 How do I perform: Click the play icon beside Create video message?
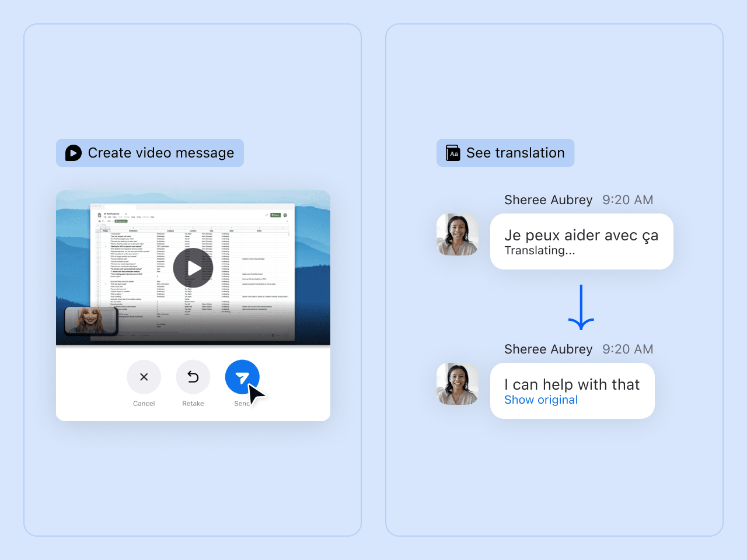click(72, 153)
